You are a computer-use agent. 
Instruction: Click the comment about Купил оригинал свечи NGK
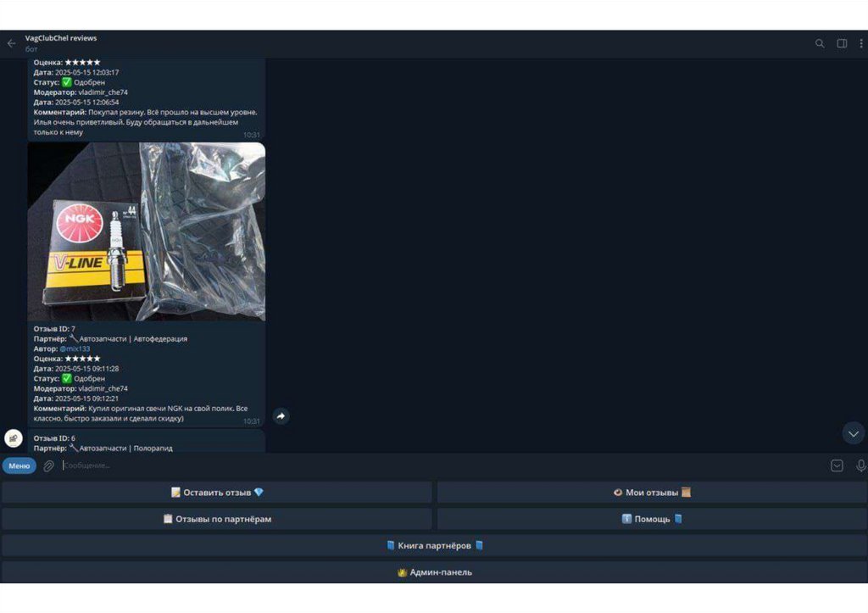141,414
